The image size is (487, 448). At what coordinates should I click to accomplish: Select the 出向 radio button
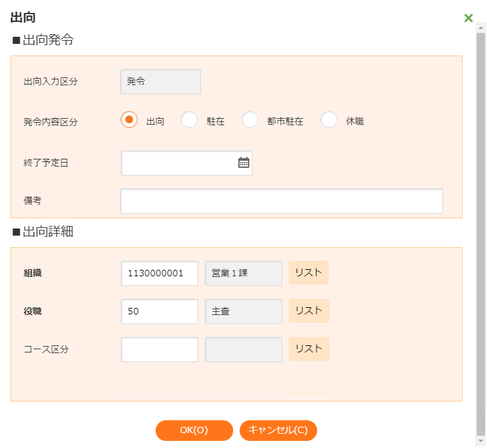(x=129, y=120)
